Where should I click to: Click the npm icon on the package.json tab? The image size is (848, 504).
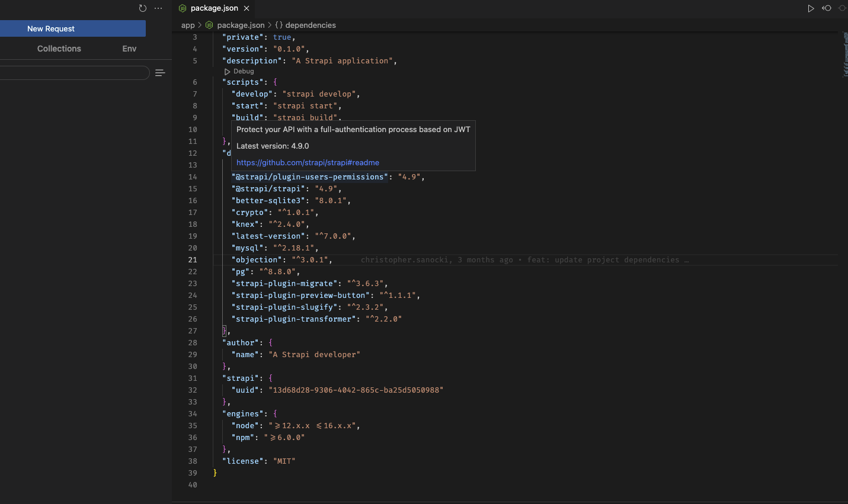click(x=182, y=8)
